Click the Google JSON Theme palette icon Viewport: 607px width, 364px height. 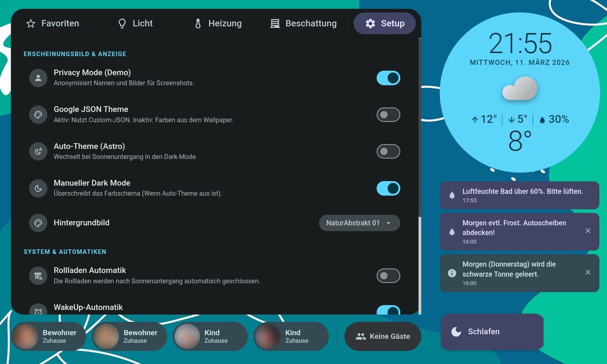tap(38, 115)
